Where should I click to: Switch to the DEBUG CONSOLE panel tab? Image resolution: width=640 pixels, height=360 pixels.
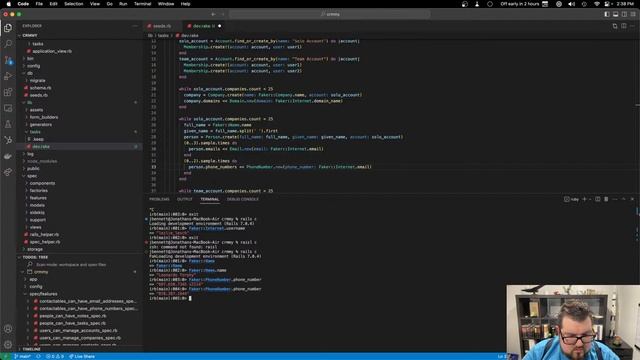242,199
